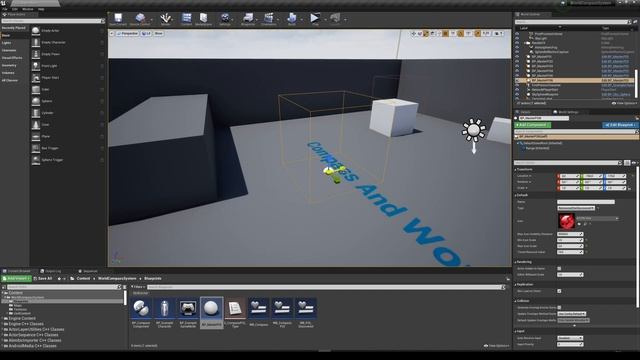Toggle the viewport grid snapping button

point(445,33)
